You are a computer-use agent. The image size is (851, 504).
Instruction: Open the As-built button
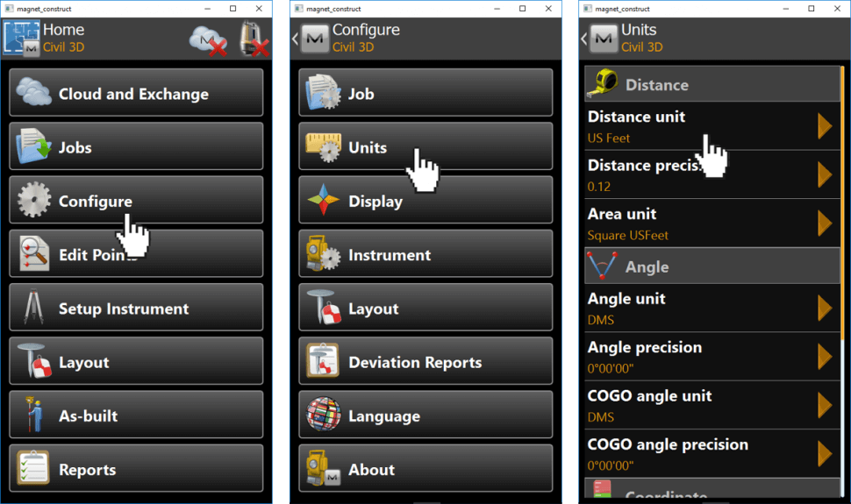pyautogui.click(x=136, y=415)
